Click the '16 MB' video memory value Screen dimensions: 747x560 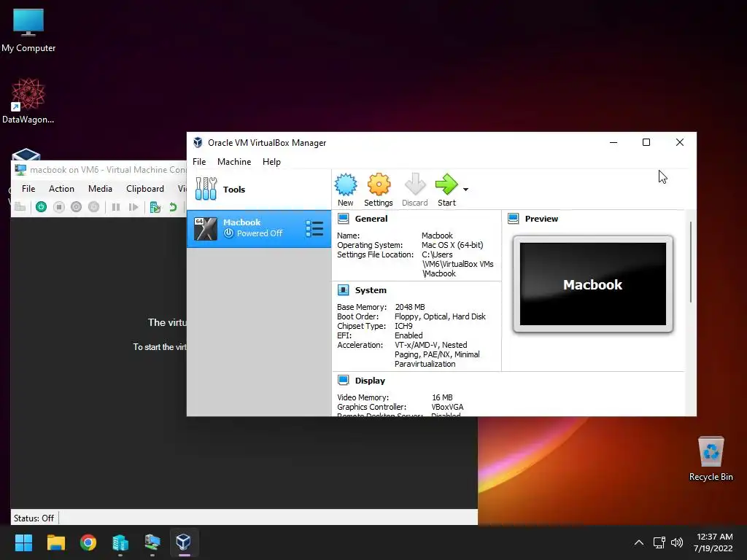tap(442, 397)
